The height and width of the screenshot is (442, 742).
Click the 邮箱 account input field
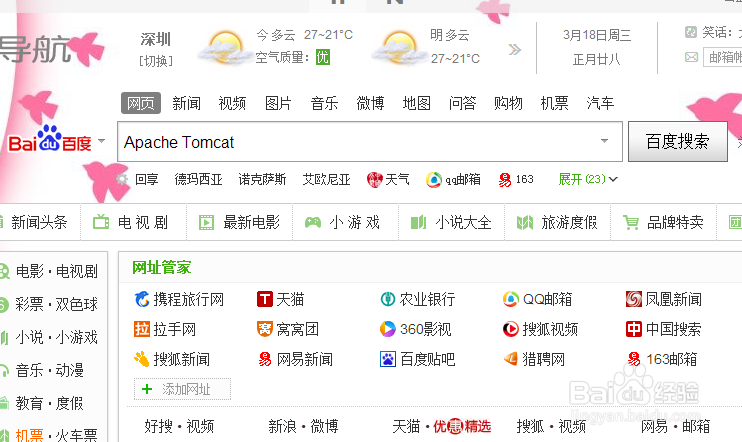point(723,57)
